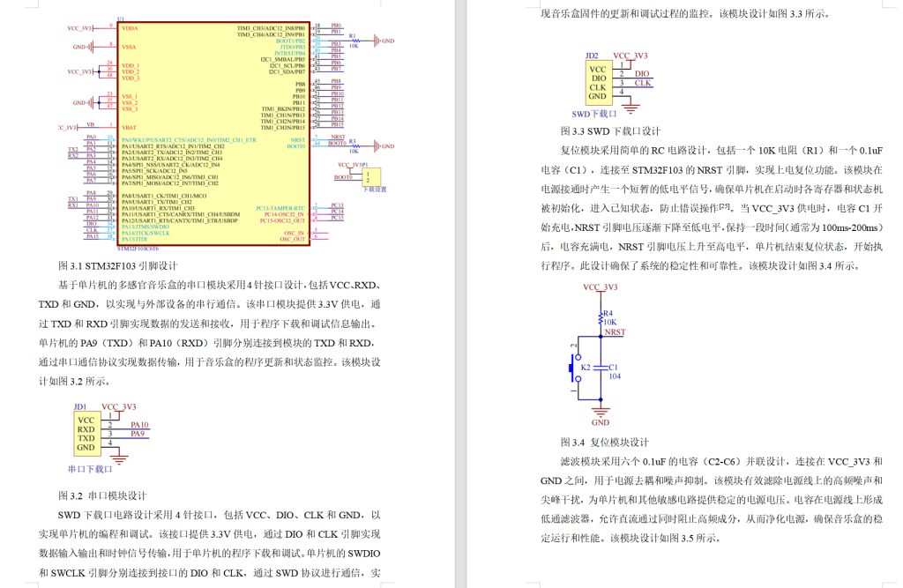Click the JD2 SWD connector symbol
The image size is (903, 588).
600,82
